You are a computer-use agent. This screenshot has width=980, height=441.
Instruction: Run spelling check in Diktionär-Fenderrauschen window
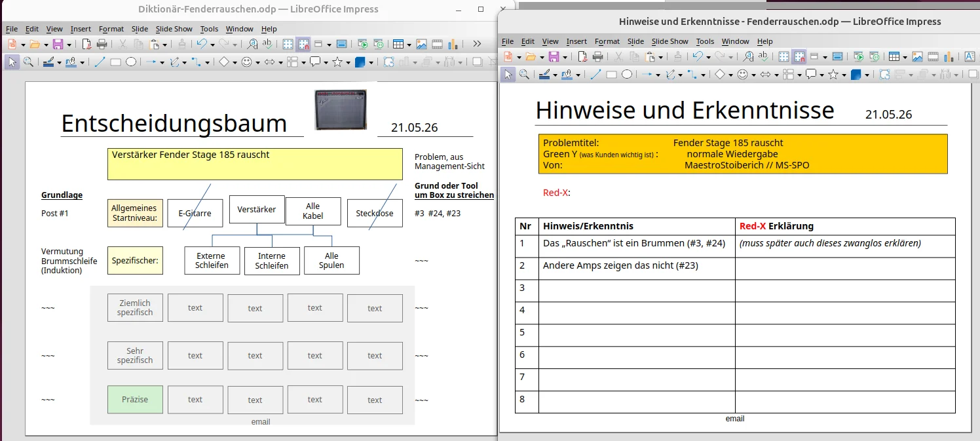point(267,45)
